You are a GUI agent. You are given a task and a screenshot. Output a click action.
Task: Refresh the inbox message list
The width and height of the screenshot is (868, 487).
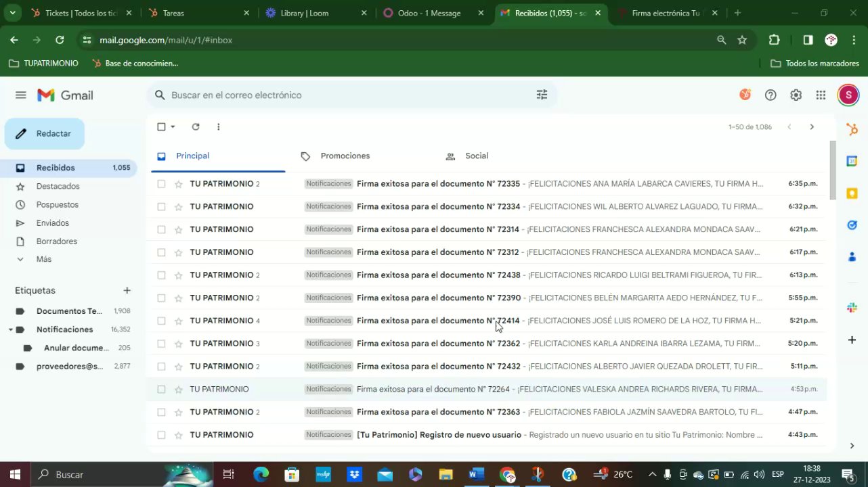click(x=196, y=126)
